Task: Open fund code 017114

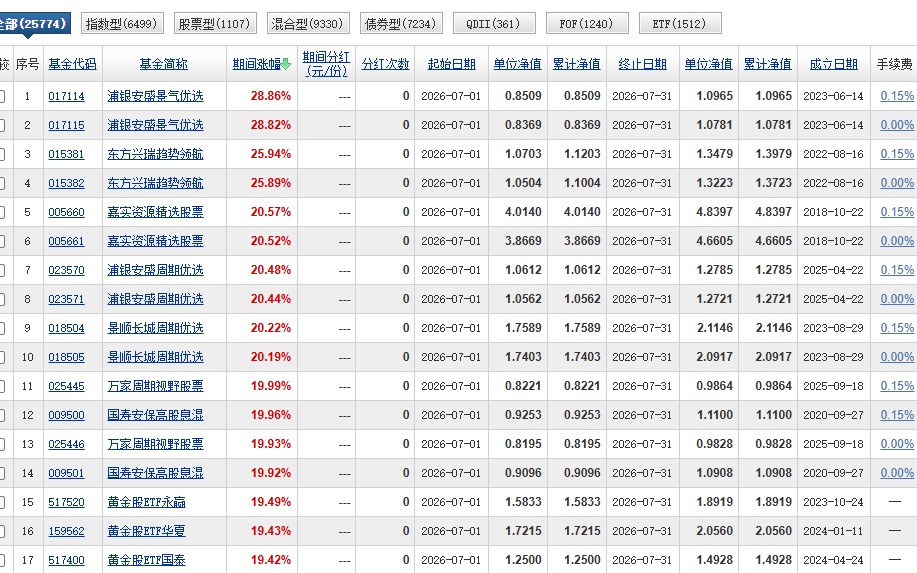Action: [x=66, y=96]
